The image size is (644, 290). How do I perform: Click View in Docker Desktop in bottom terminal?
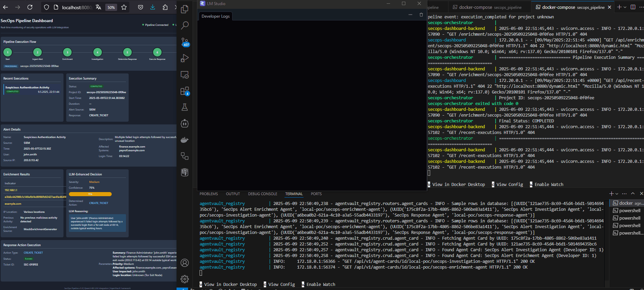[231, 284]
